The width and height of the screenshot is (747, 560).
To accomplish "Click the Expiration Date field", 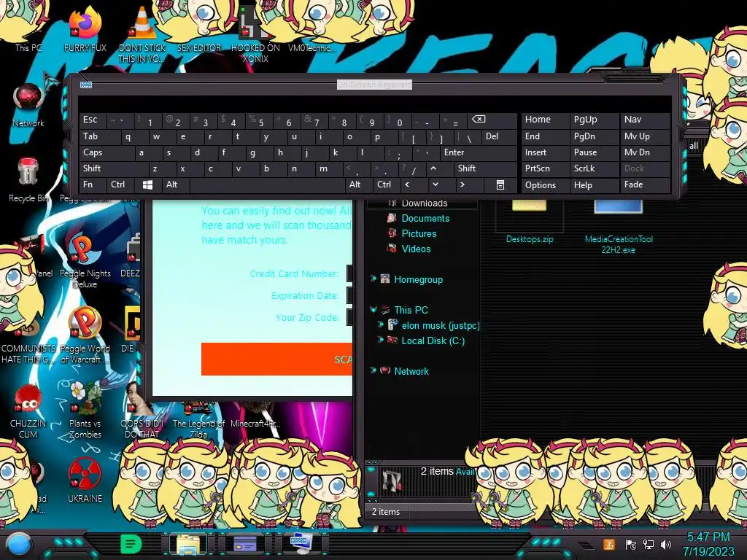I will click(349, 295).
